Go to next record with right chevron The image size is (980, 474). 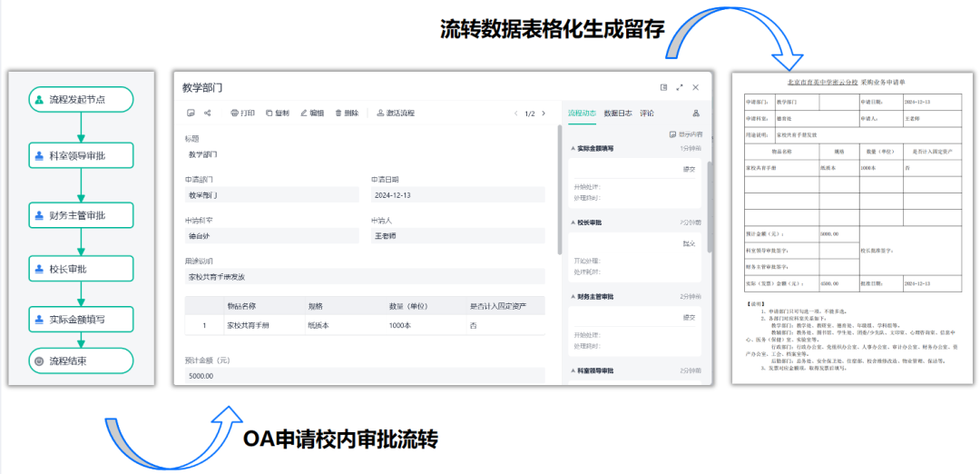[544, 114]
